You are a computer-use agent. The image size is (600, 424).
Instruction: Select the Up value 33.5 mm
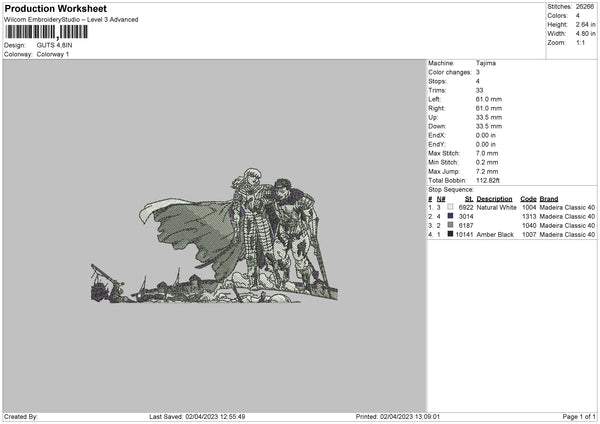tap(489, 117)
